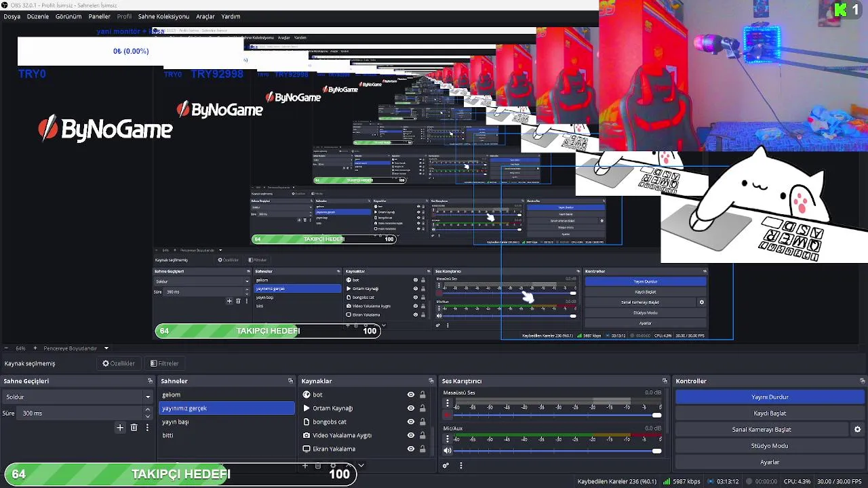The height and width of the screenshot is (488, 868).
Task: Hide the Video Yakalama Aygıtı source
Action: pyautogui.click(x=410, y=435)
